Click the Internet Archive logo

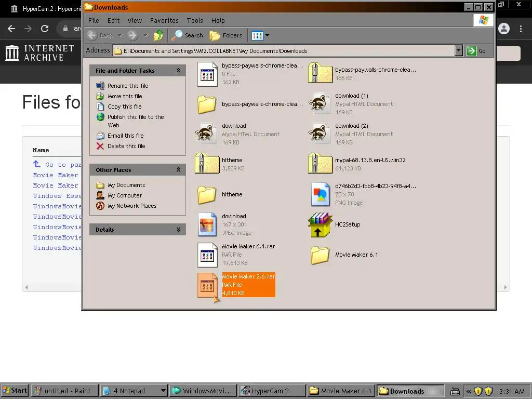click(39, 53)
